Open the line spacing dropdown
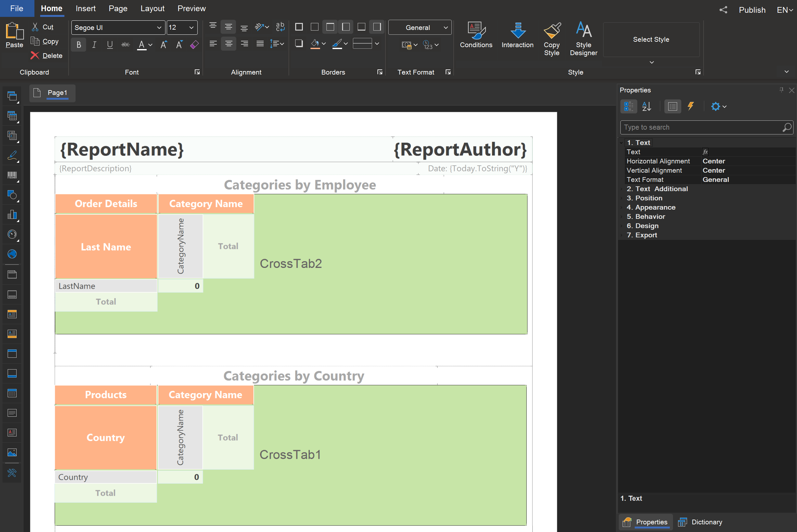The width and height of the screenshot is (797, 532). pos(277,43)
